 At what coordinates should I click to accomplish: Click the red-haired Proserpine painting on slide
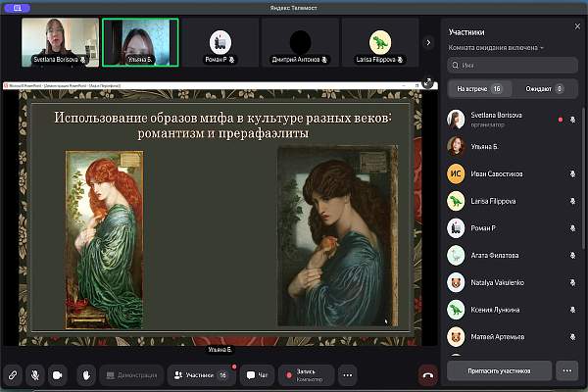point(104,240)
